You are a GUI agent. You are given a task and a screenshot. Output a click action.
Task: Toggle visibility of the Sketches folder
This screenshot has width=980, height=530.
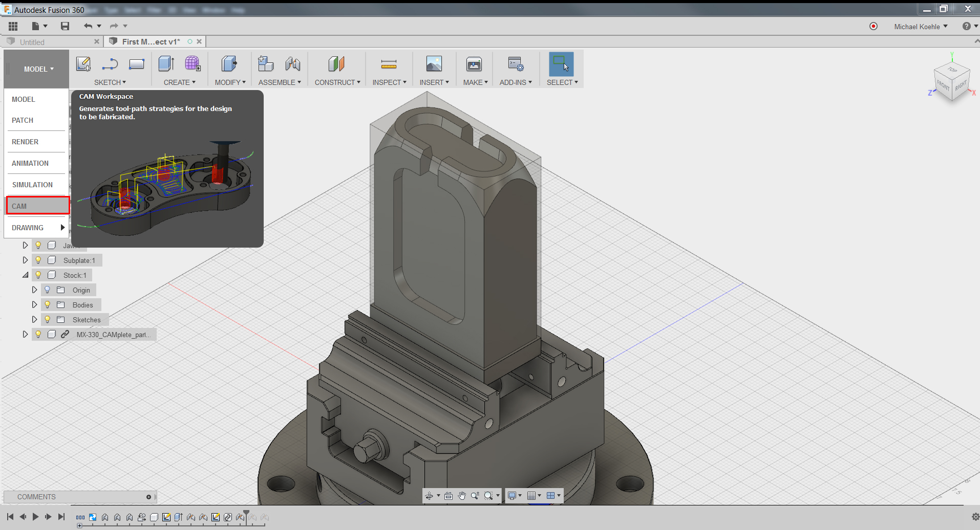(x=48, y=320)
